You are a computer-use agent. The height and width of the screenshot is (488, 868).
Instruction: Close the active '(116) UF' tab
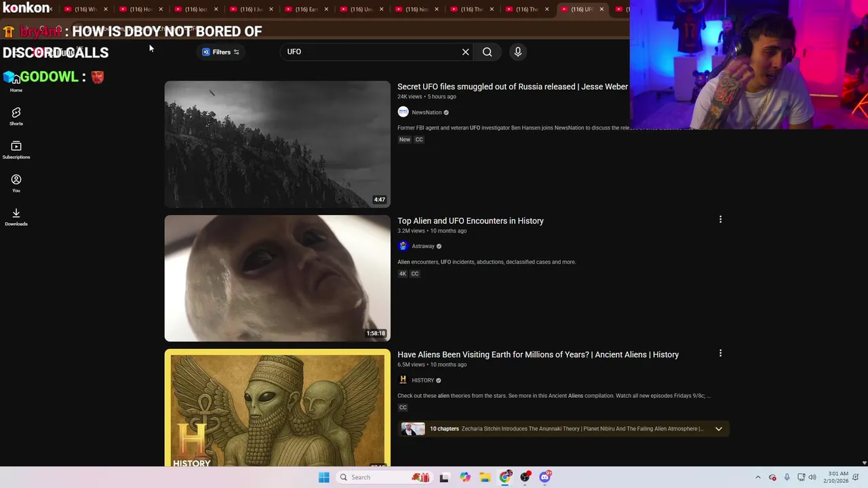tap(601, 9)
